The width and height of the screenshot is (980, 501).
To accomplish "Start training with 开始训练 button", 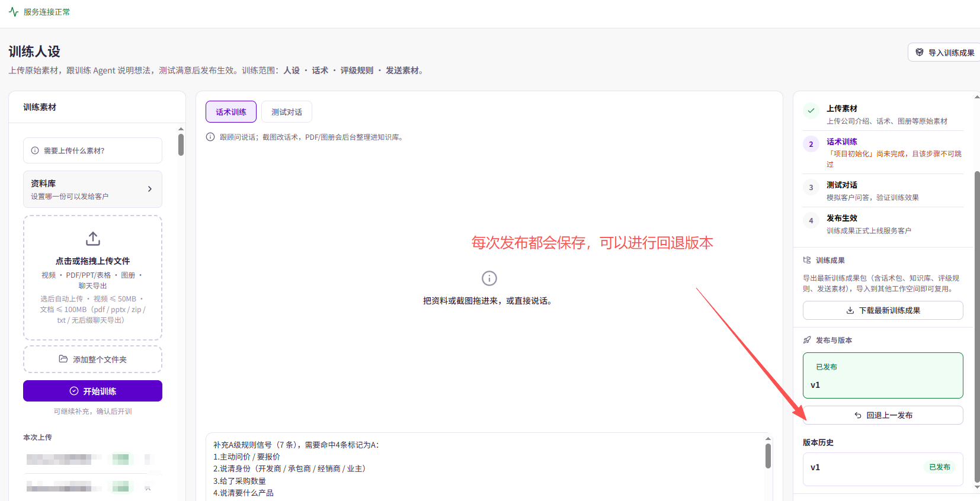I will pos(92,391).
